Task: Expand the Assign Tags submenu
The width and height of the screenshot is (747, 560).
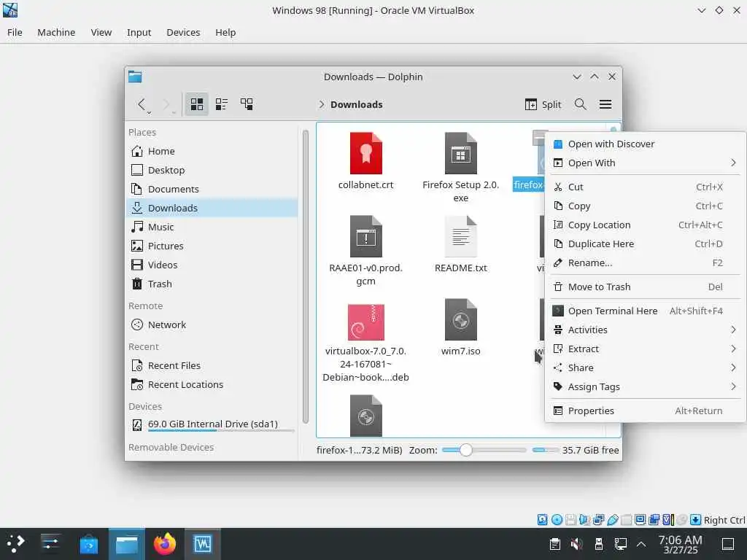Action: [x=645, y=386]
